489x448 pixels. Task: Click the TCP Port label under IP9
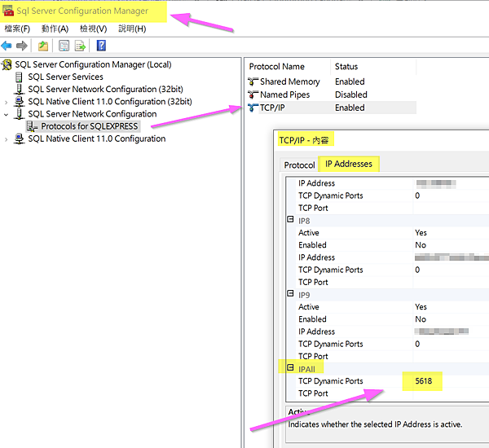pyautogui.click(x=313, y=356)
